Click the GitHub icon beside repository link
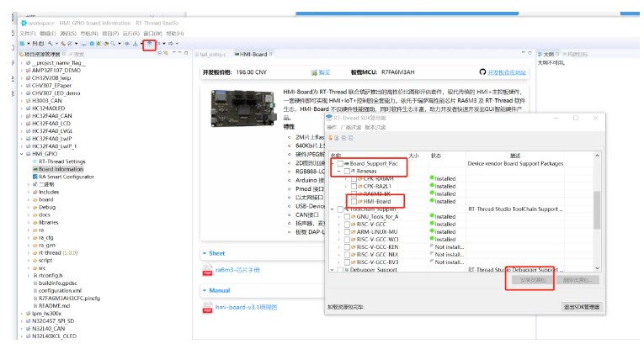This screenshot has height=344, width=644. (482, 71)
